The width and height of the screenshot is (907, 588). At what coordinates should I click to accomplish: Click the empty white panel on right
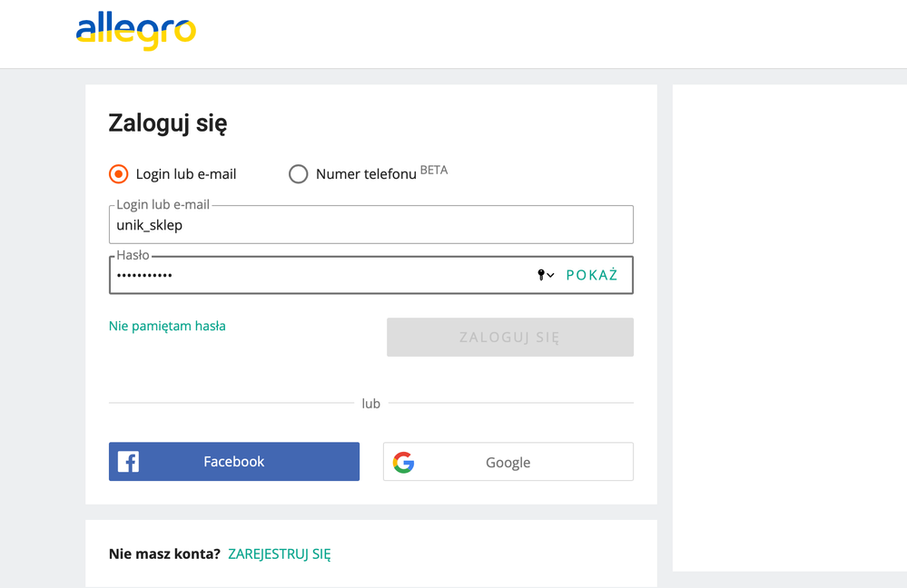pyautogui.click(x=789, y=327)
